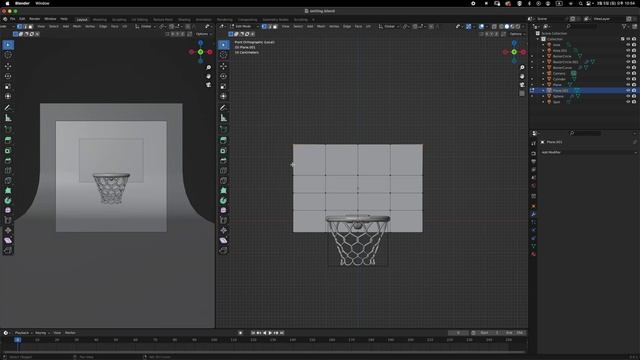This screenshot has height=360, width=640.
Task: Open Edit Mode dropdown in right viewport
Action: point(244,27)
